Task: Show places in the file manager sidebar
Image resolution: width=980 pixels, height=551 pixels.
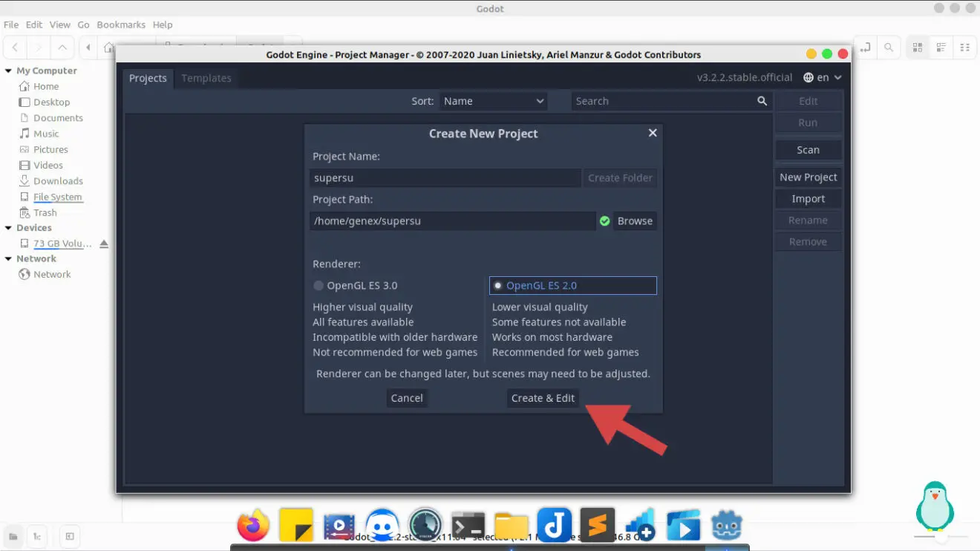Action: click(13, 536)
